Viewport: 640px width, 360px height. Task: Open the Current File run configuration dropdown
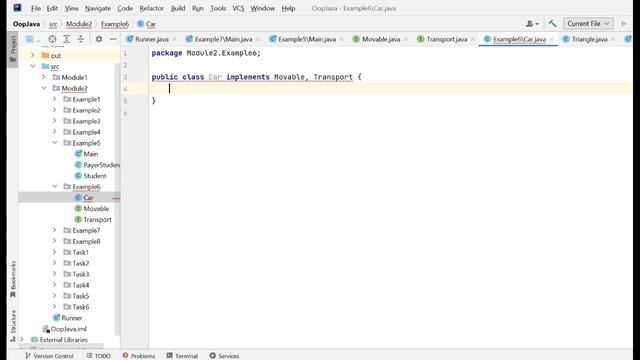[x=588, y=24]
